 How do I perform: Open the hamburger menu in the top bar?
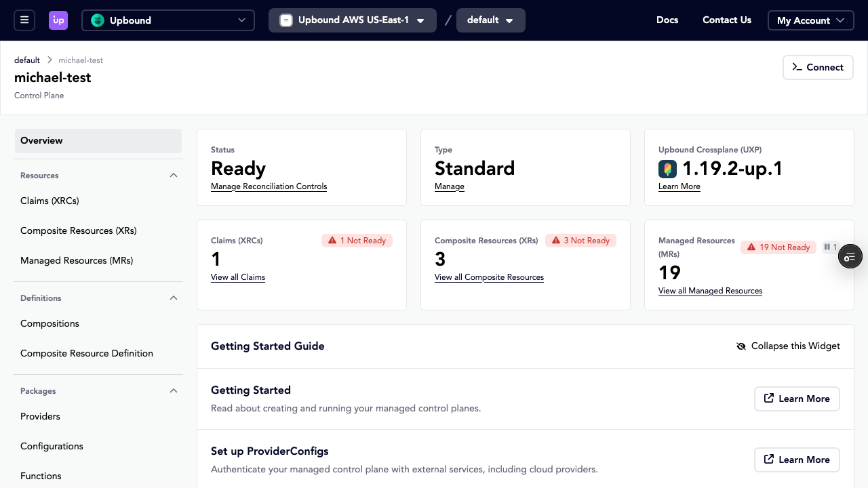click(x=24, y=20)
